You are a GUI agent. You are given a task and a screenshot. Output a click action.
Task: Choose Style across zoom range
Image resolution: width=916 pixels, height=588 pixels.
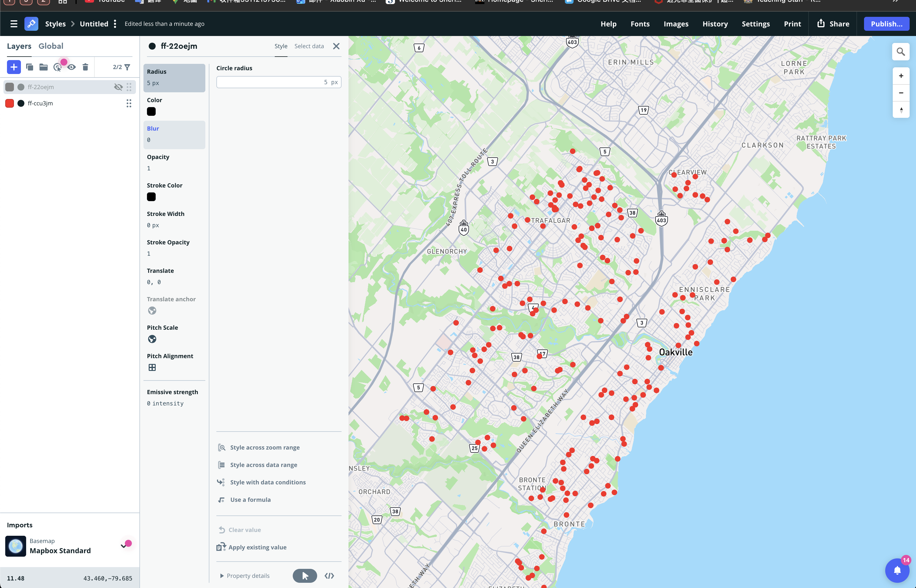[264, 448]
